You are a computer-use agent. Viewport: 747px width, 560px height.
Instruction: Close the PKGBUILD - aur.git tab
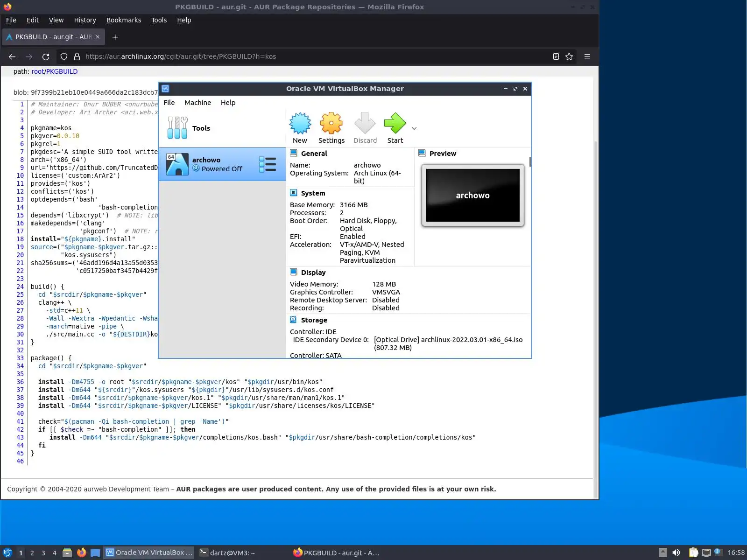coord(98,37)
